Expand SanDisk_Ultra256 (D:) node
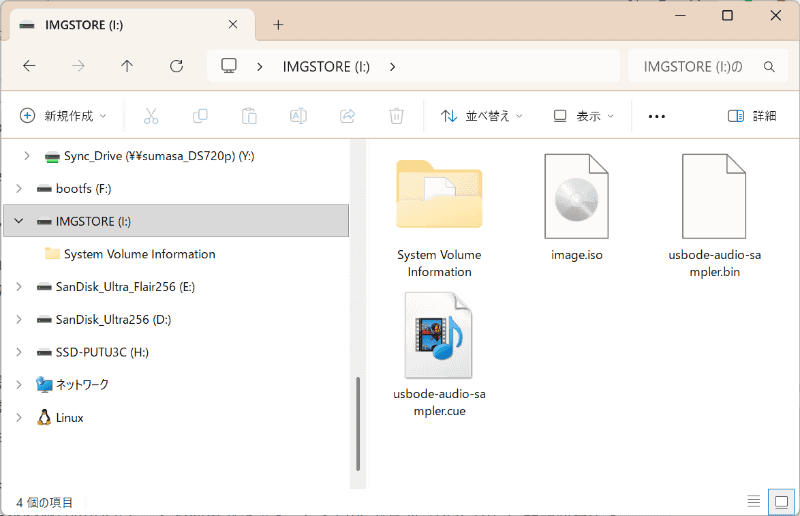Image resolution: width=800 pixels, height=516 pixels. click(x=19, y=320)
